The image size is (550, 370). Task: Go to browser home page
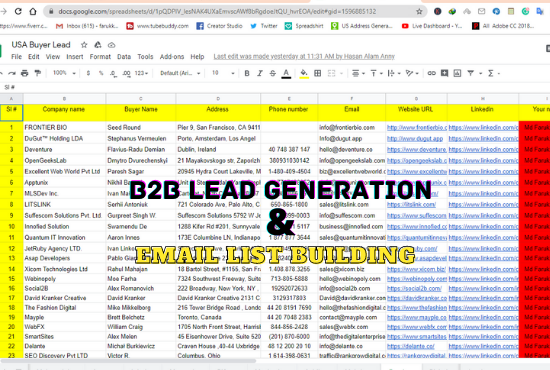point(33,12)
